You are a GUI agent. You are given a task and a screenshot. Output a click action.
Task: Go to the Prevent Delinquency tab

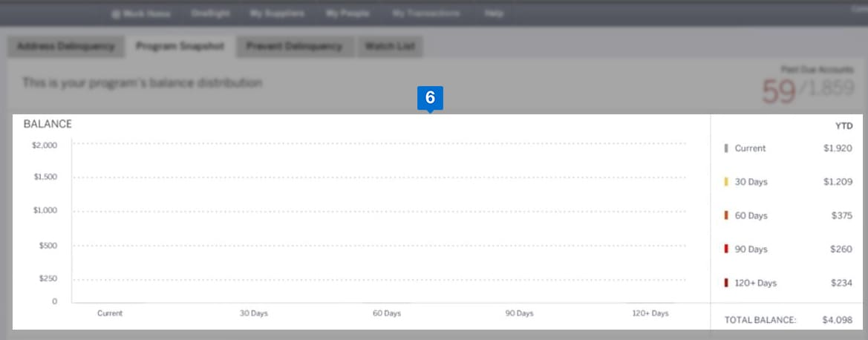(x=295, y=46)
